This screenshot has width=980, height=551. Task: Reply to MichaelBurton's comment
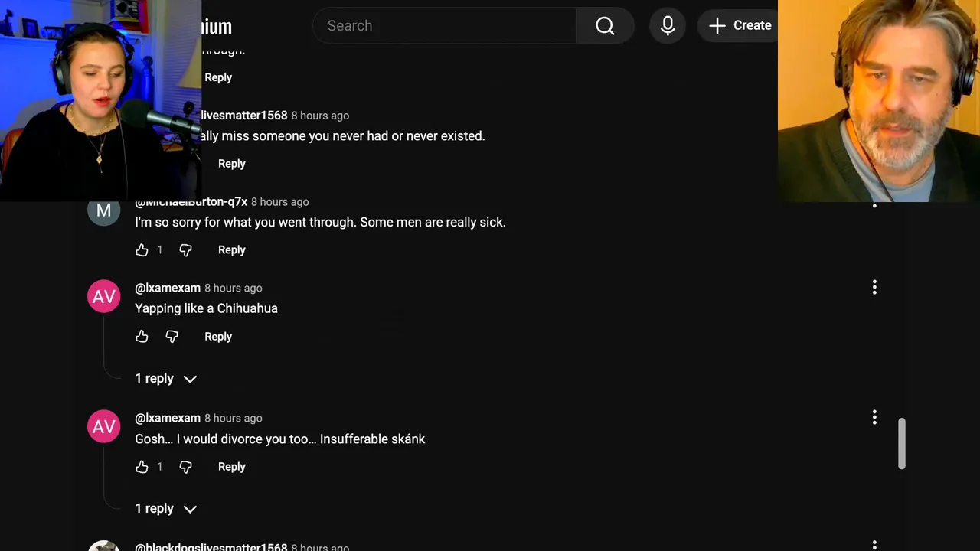(231, 250)
